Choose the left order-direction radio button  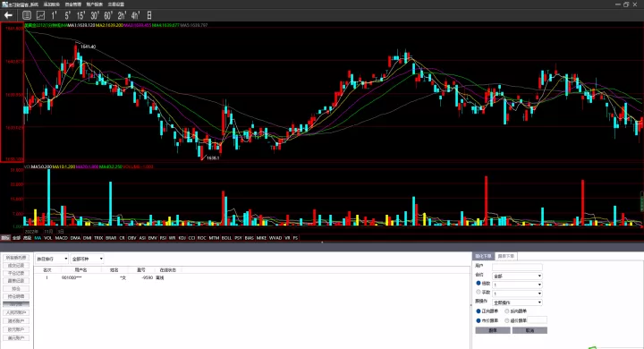point(479,311)
